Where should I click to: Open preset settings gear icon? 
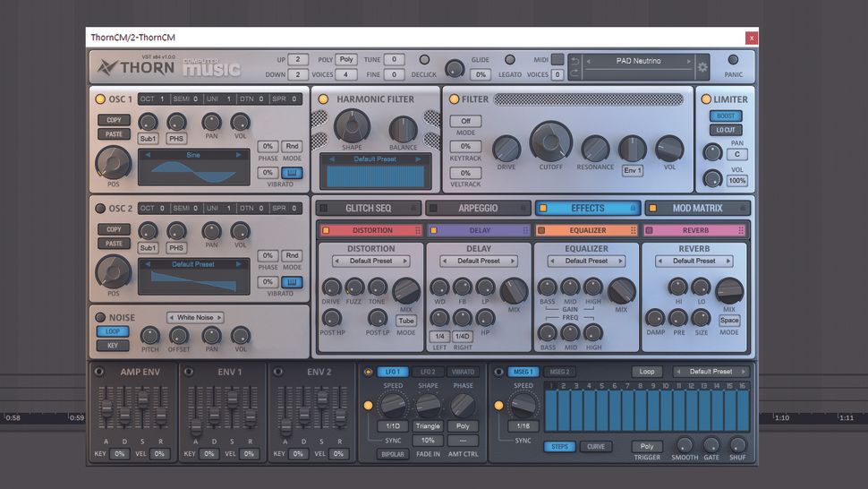point(702,67)
